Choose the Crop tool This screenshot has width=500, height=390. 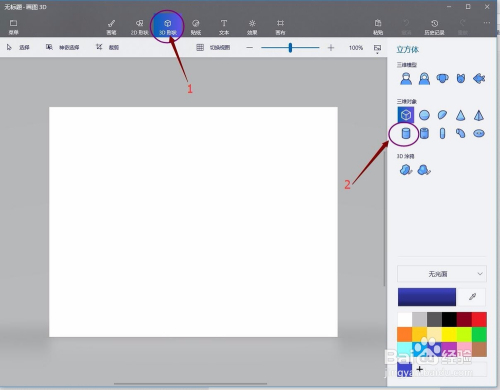(107, 47)
